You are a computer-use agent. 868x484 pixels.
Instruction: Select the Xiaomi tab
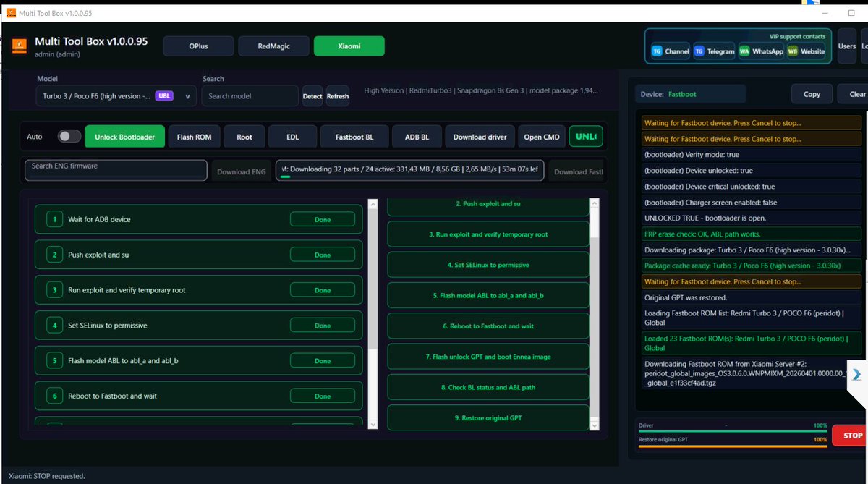(x=349, y=46)
